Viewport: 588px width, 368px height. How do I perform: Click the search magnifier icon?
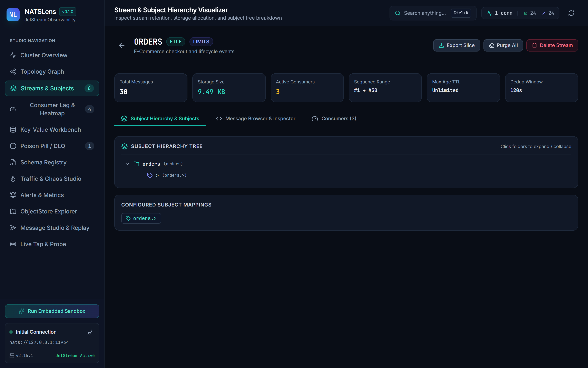[398, 13]
